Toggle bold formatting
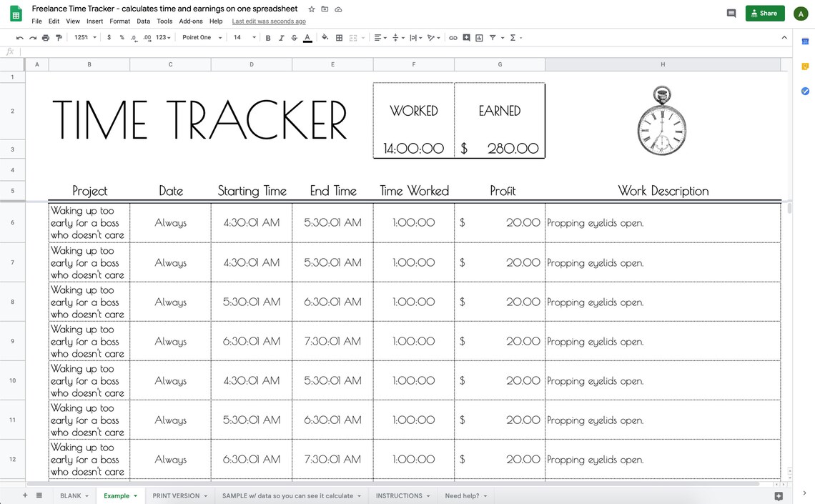Viewport: 815px width, 504px height. point(267,37)
